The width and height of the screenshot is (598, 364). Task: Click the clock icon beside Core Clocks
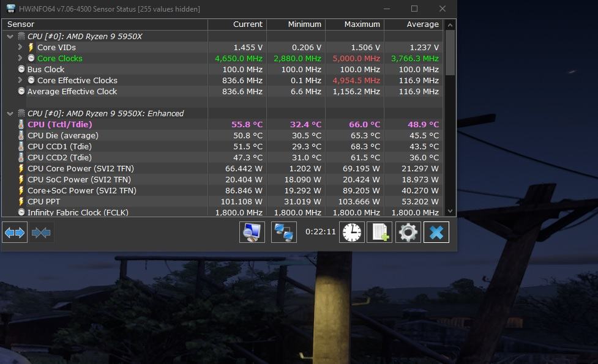(31, 58)
